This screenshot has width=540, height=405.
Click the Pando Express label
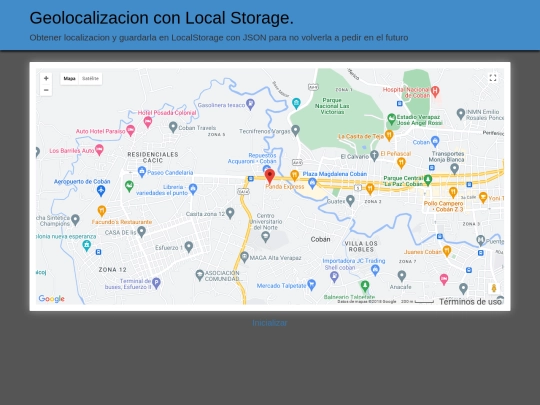pyautogui.click(x=285, y=187)
